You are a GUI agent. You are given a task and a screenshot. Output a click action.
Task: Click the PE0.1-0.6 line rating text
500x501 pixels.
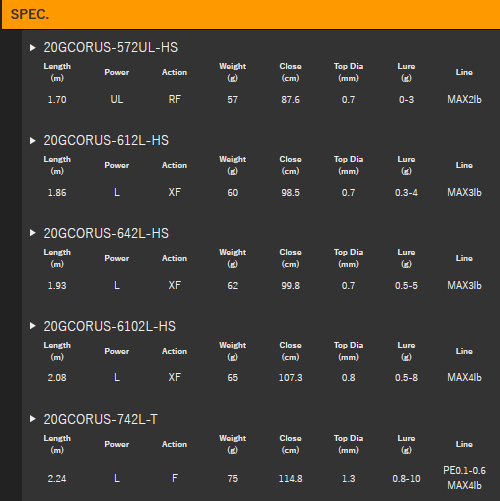pos(464,470)
